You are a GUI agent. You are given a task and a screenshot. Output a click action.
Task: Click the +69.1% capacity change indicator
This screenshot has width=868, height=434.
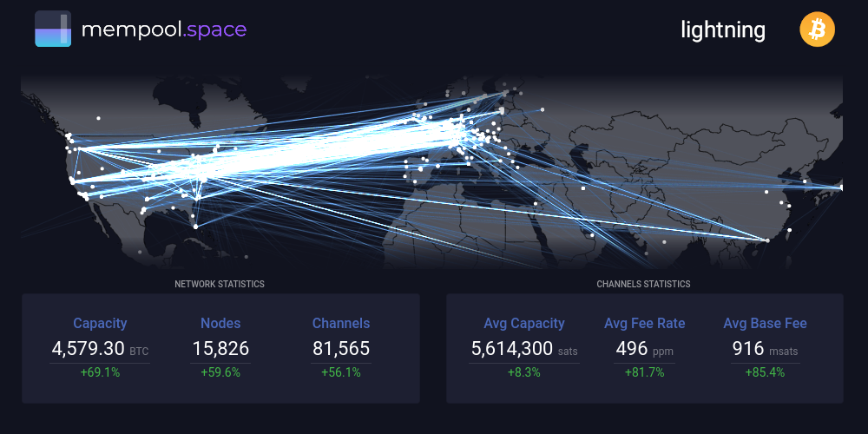(x=100, y=372)
